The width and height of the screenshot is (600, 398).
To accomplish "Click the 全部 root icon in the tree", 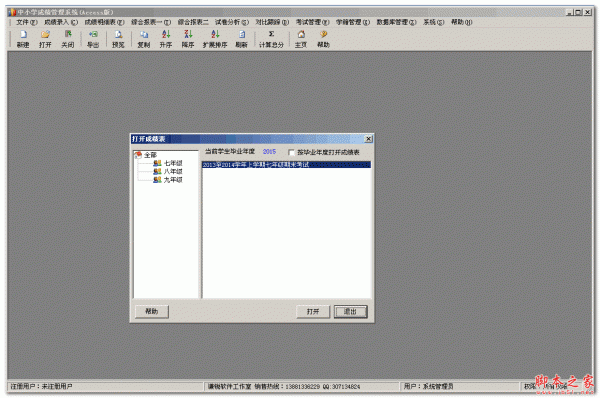I will click(x=139, y=155).
